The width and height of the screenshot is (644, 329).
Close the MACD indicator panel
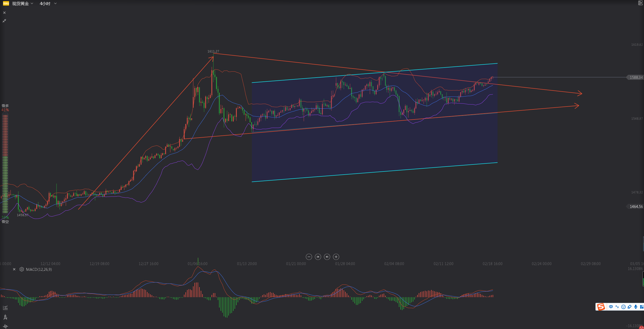pos(14,269)
